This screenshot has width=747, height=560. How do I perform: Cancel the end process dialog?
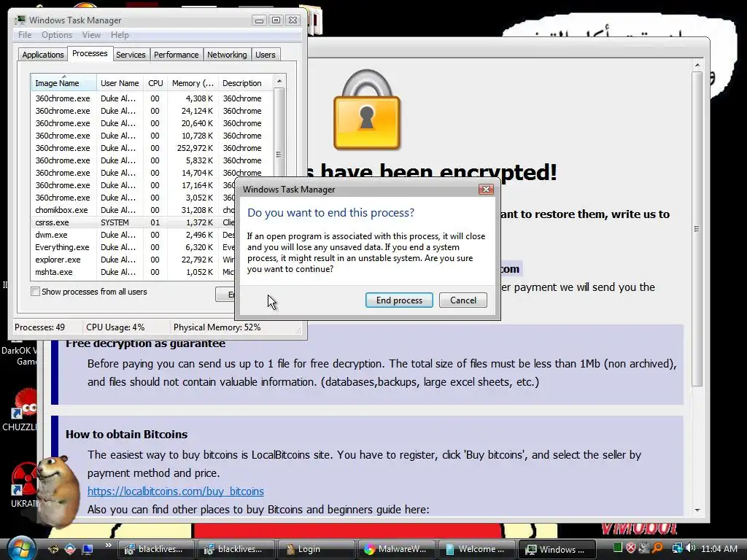(x=463, y=300)
